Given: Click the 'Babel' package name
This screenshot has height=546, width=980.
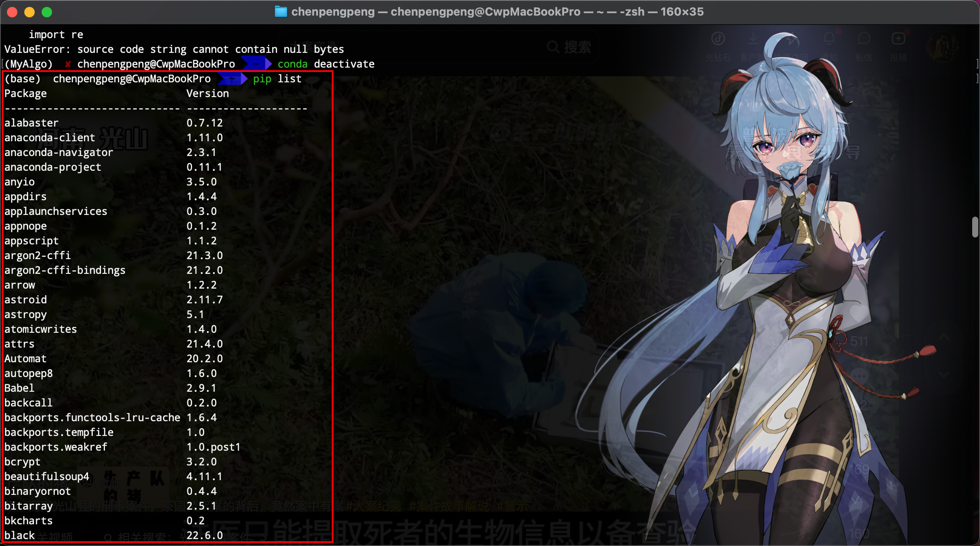Looking at the screenshot, I should pos(20,388).
